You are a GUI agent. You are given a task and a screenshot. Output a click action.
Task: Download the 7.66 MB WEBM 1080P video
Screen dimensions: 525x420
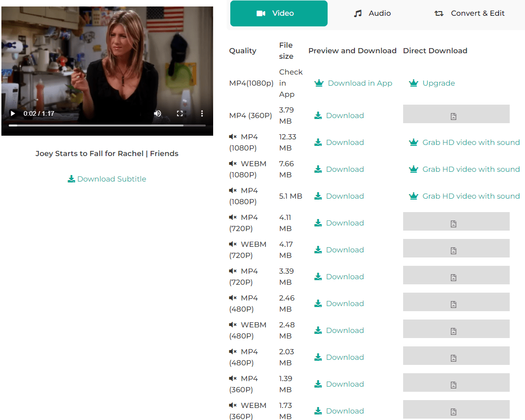[x=339, y=169]
